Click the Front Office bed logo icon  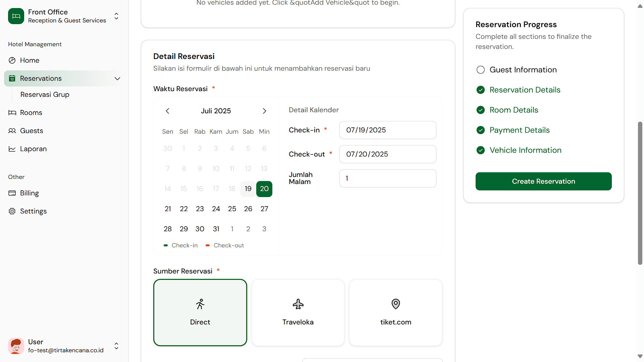point(16,16)
